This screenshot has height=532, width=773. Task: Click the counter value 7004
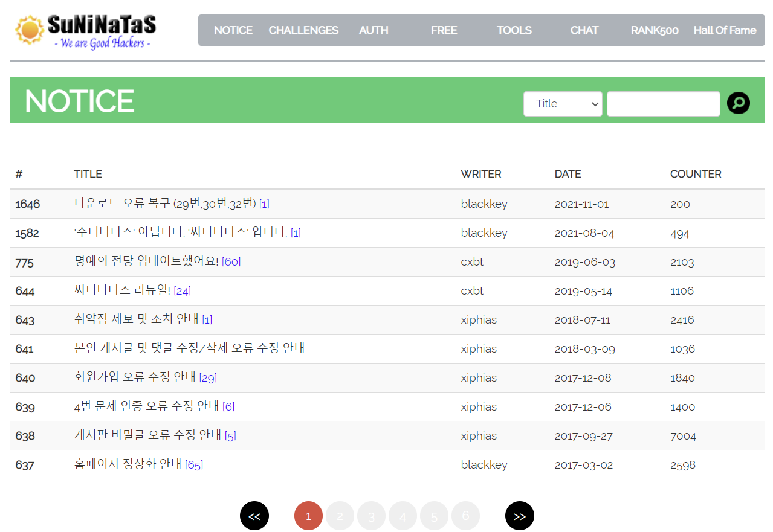click(x=684, y=436)
